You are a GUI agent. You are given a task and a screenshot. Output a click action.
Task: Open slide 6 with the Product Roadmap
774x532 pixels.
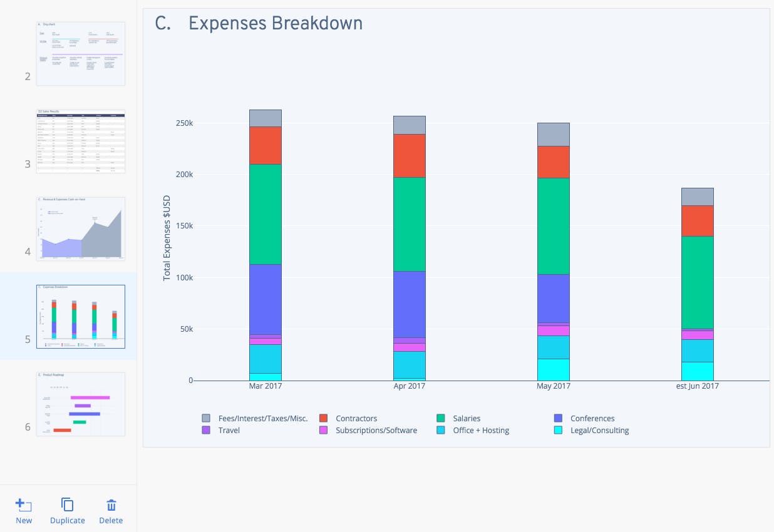[80, 404]
